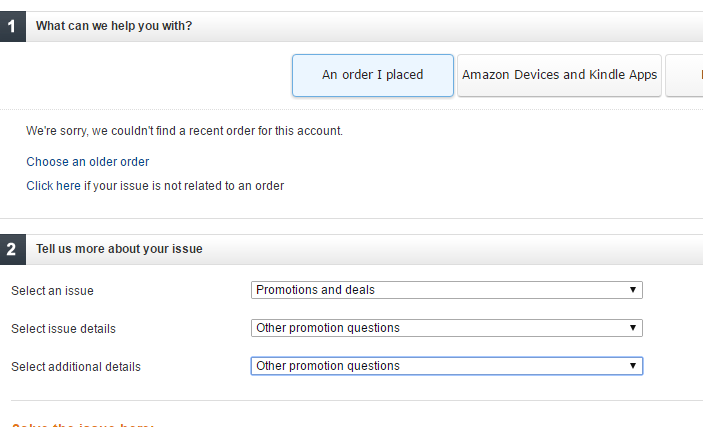The width and height of the screenshot is (703, 427).
Task: Click the Tell us more about your issue heading
Action: coord(119,249)
